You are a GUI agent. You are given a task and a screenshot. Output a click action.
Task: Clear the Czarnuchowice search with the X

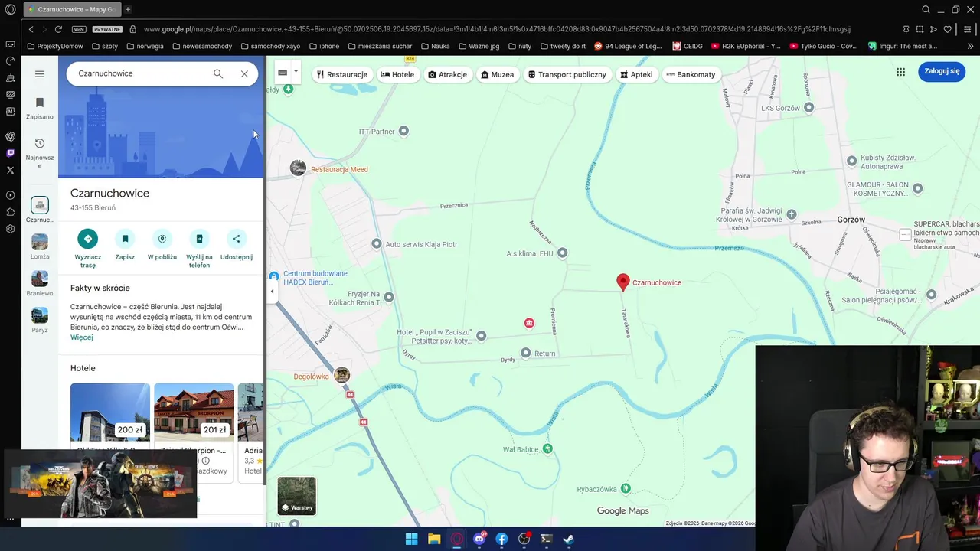tap(244, 73)
